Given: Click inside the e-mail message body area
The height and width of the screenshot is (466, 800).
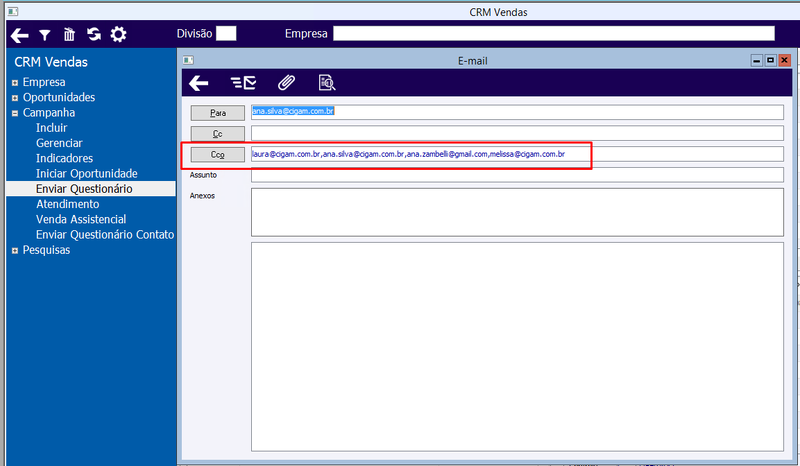Looking at the screenshot, I should 517,347.
